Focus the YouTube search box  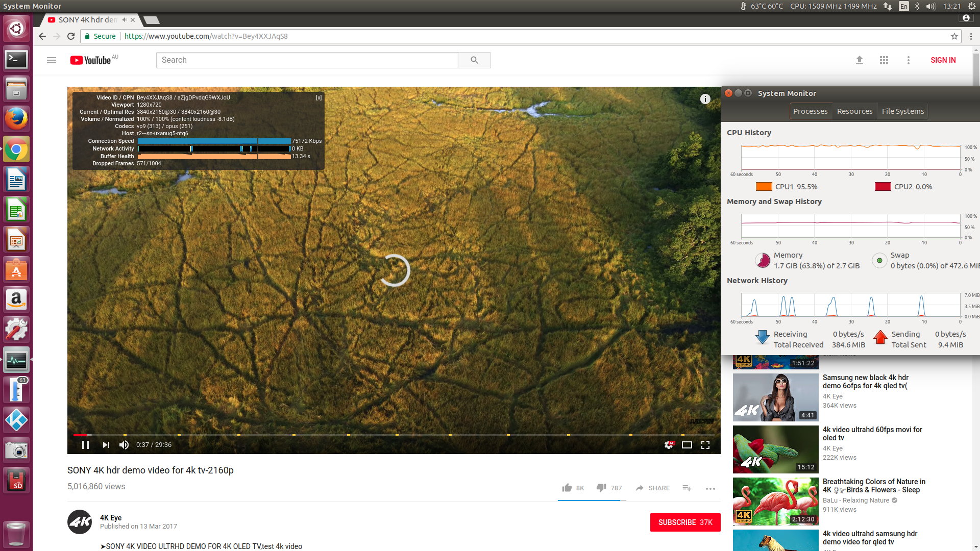coord(307,60)
